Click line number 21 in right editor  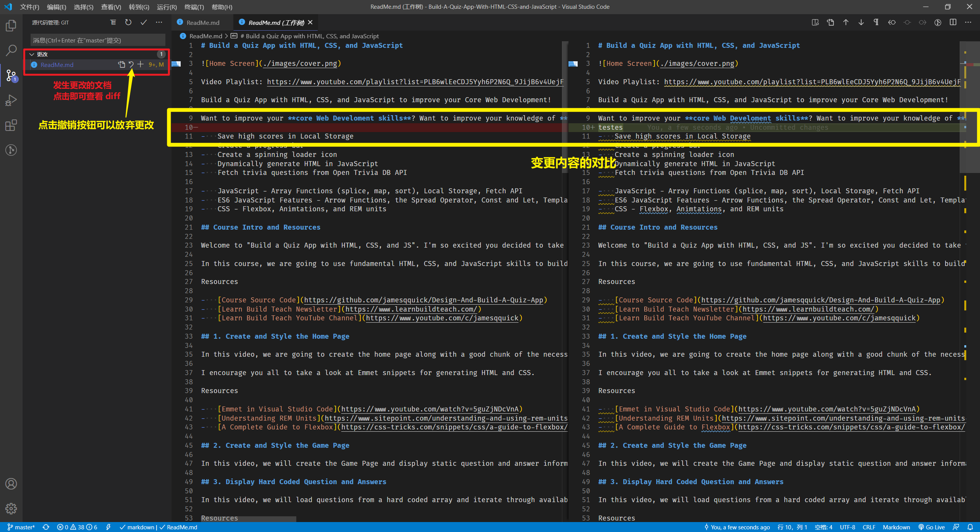click(586, 227)
